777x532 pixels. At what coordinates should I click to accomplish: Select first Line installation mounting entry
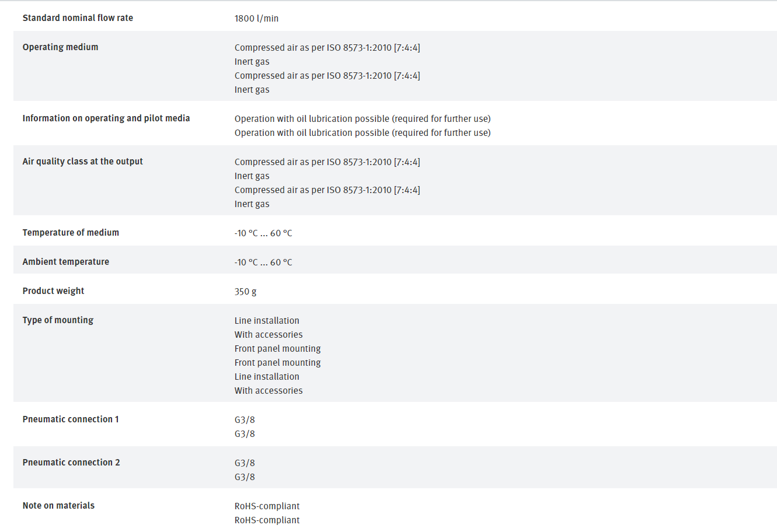click(267, 321)
